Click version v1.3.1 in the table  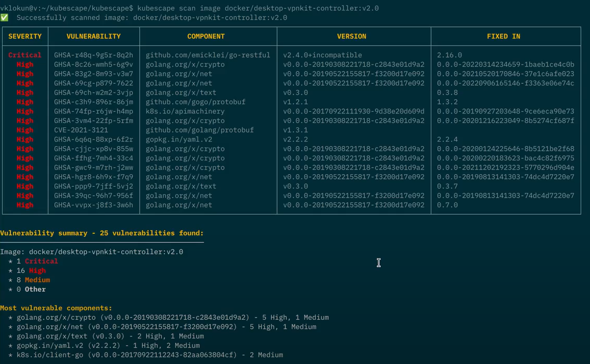click(x=296, y=130)
